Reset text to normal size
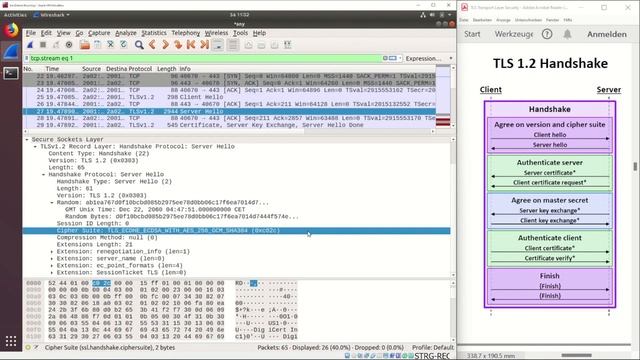 (275, 45)
